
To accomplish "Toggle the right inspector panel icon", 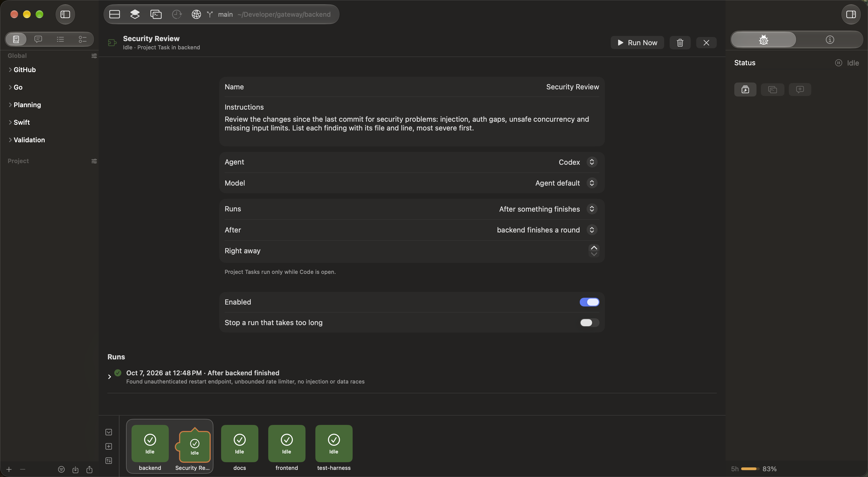I will coord(851,15).
